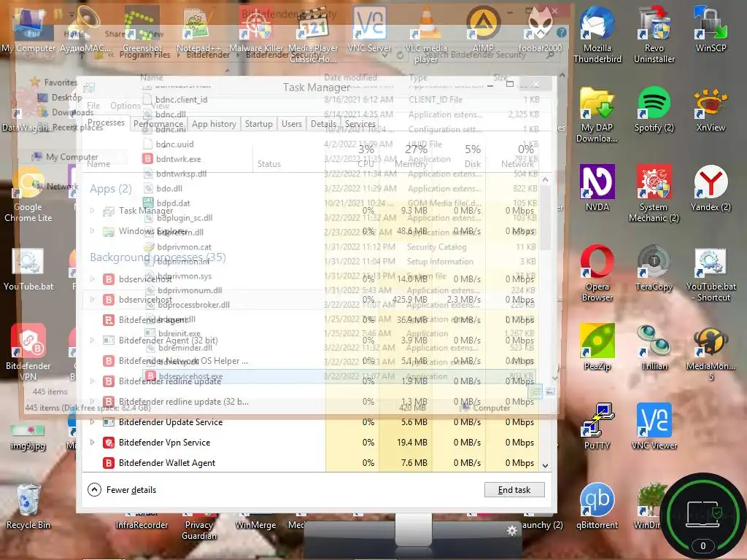
Task: Open the Users tab in Task Manager
Action: click(292, 124)
